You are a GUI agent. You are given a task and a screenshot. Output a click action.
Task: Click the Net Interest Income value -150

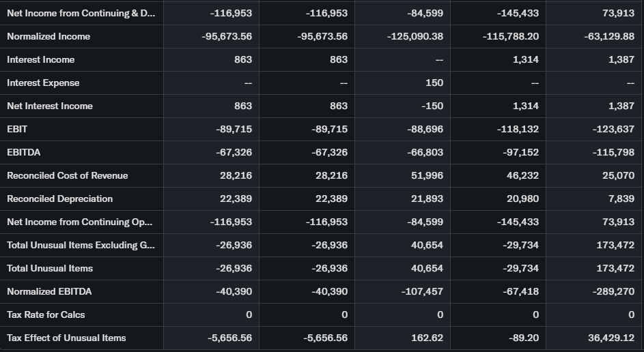point(432,106)
